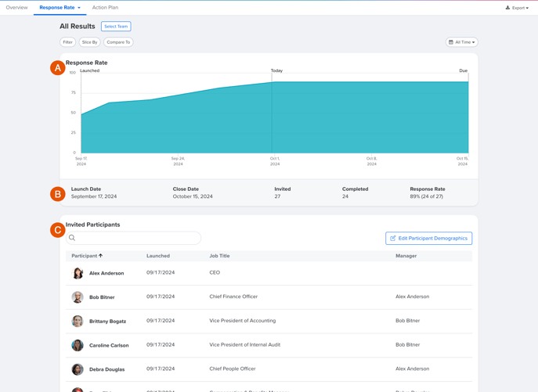Click the calendar icon in All Time
This screenshot has width=538, height=392.
451,42
